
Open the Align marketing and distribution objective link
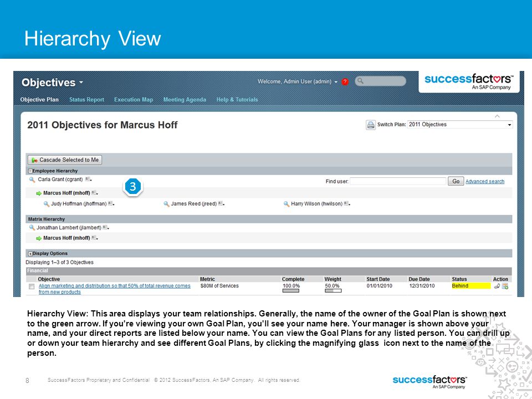tap(114, 289)
